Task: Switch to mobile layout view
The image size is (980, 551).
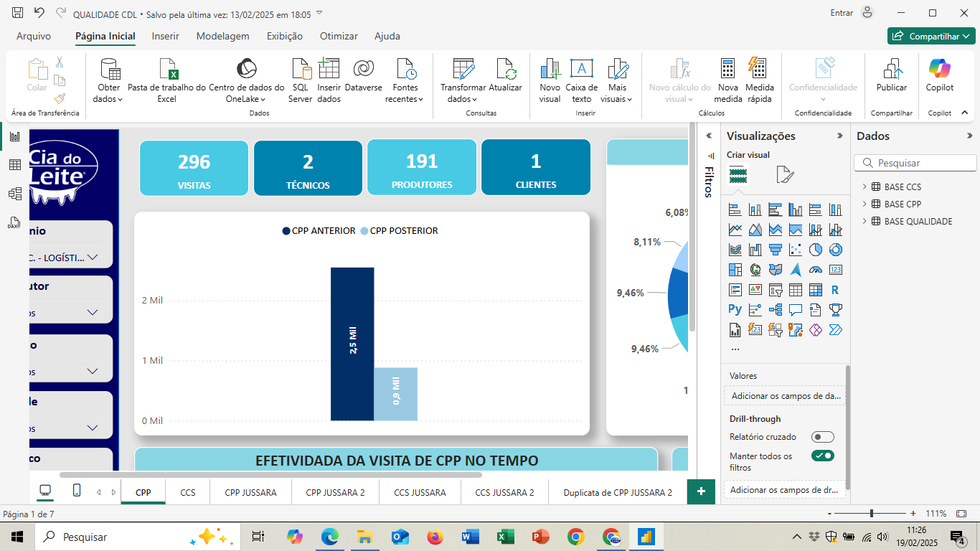Action: pyautogui.click(x=77, y=491)
